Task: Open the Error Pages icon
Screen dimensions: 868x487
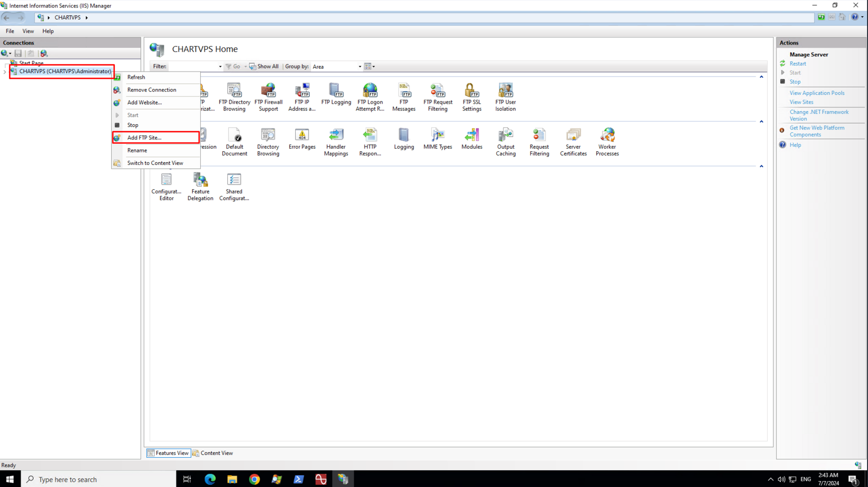Action: click(302, 139)
